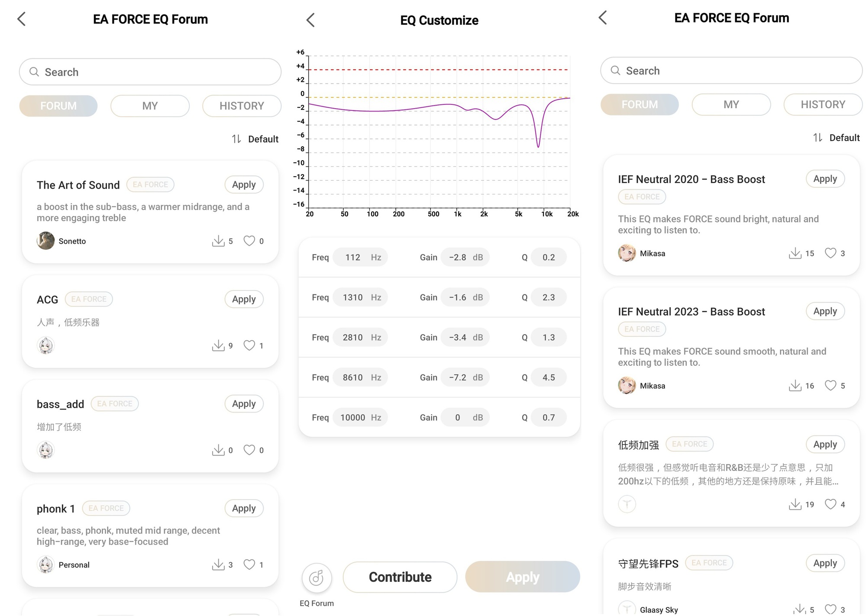Like the 低频加强 preset
866x616 pixels.
point(830,504)
